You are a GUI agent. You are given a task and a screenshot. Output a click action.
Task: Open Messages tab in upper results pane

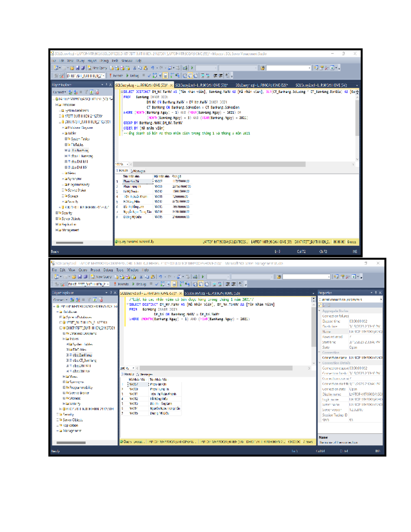138,171
